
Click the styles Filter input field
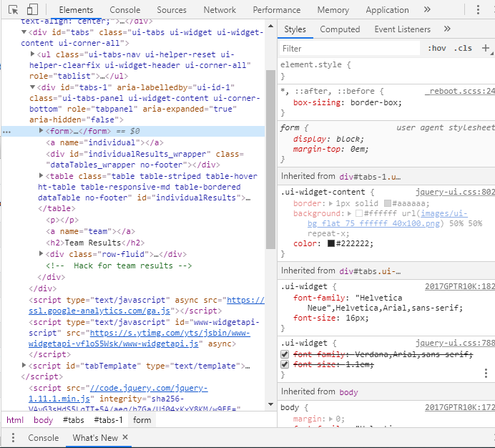tap(350, 49)
